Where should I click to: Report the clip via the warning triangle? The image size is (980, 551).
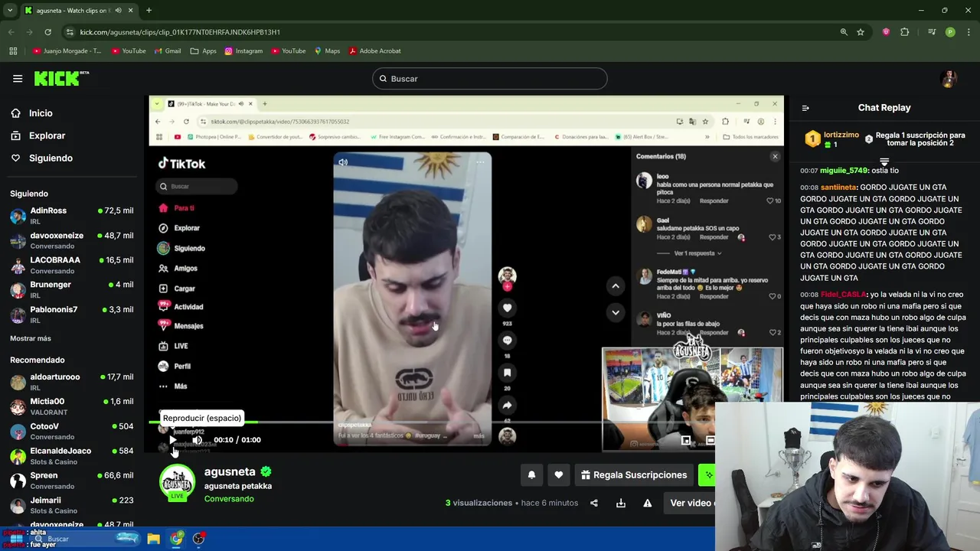[x=648, y=503]
